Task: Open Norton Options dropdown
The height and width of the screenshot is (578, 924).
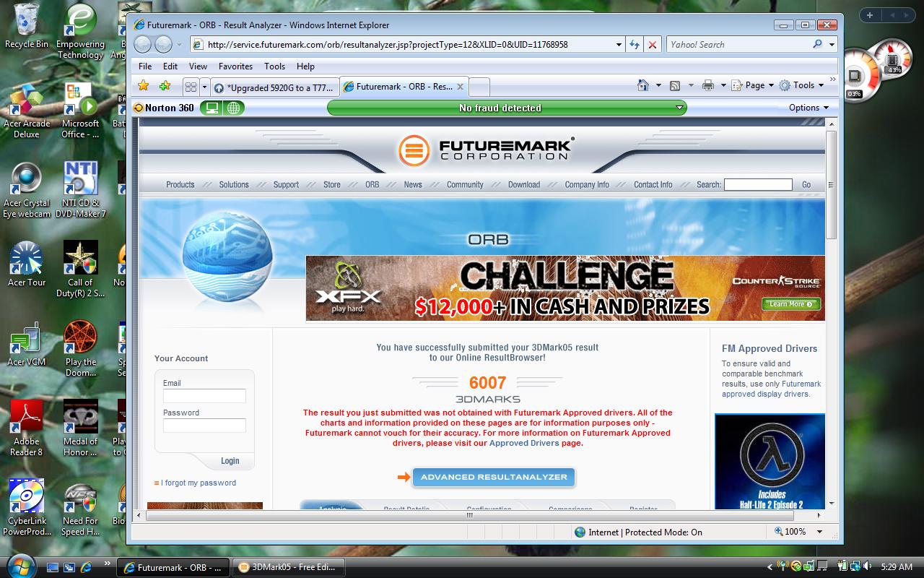Action: tap(809, 108)
